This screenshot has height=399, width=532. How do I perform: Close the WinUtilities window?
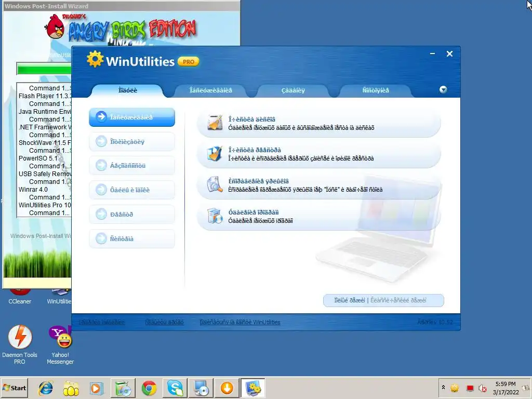(449, 54)
